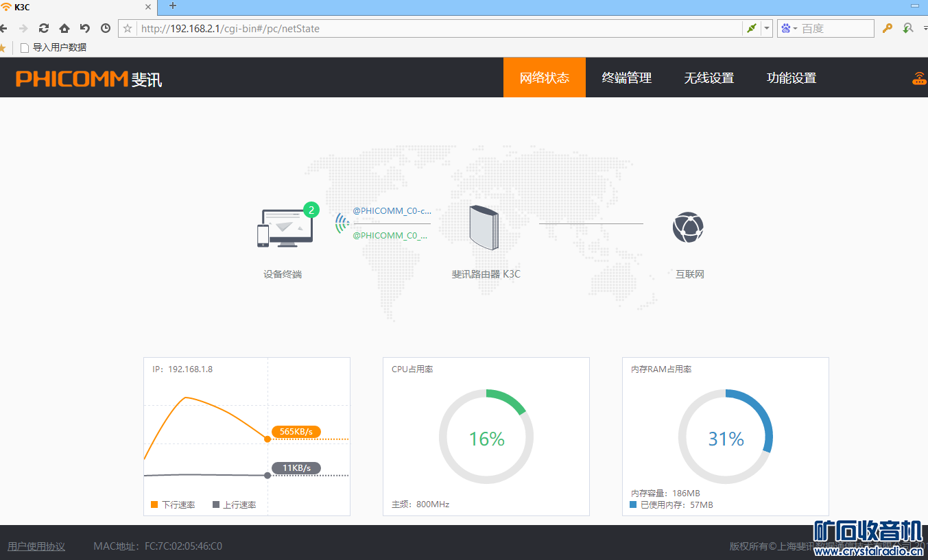Select the blue @PHICOMM_C0-c... SSID
928x560 pixels.
pyautogui.click(x=392, y=211)
